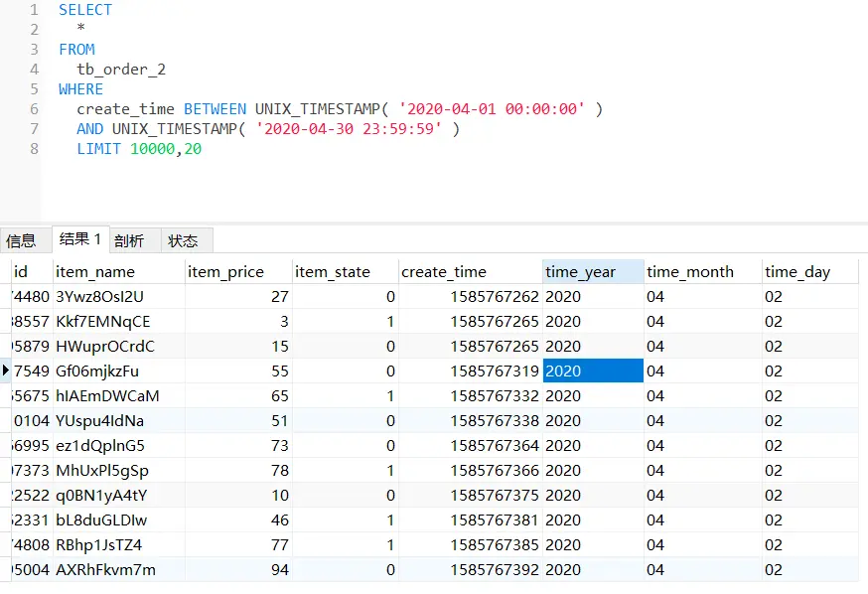The width and height of the screenshot is (868, 594).
Task: Click the create_time column header
Action: tap(471, 272)
